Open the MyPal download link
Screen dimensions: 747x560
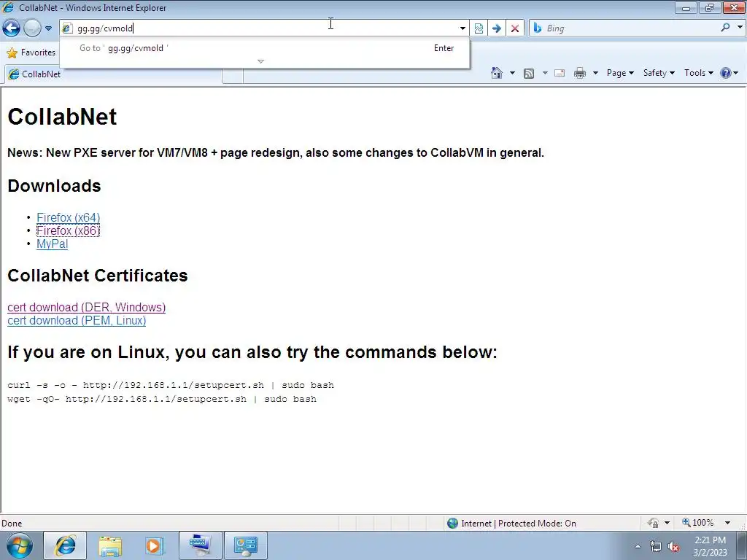53,244
